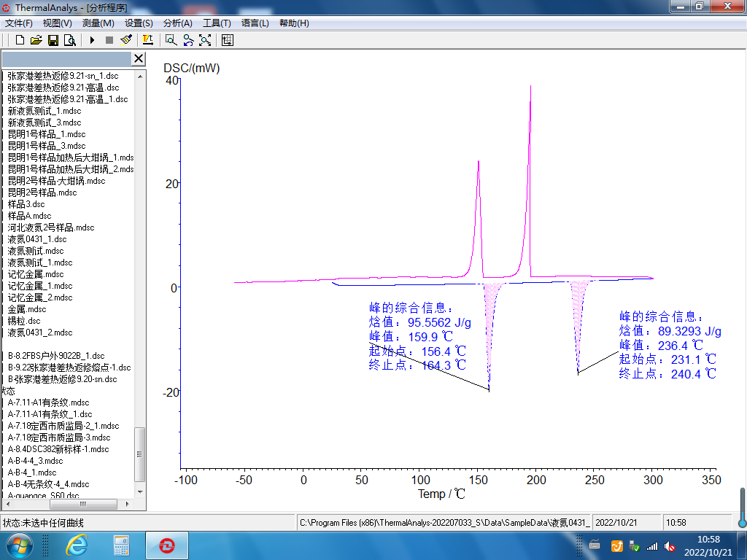Open print preview from the toolbar
Screen dimensions: 747x560
pyautogui.click(x=69, y=40)
